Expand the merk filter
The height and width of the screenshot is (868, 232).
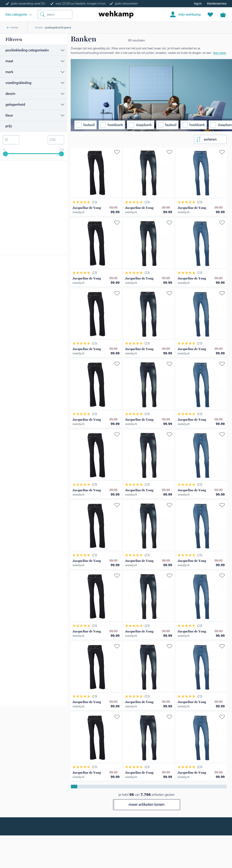(33, 72)
